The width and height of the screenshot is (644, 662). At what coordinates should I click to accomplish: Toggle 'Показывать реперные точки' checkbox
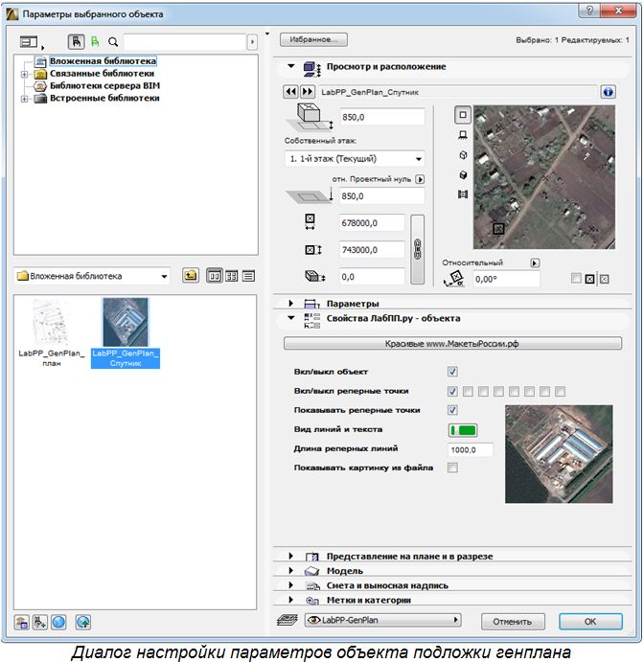click(x=452, y=410)
